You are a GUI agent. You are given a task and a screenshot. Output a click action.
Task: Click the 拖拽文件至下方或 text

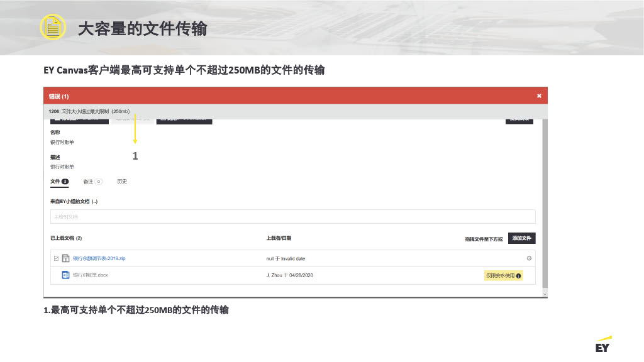(484, 239)
